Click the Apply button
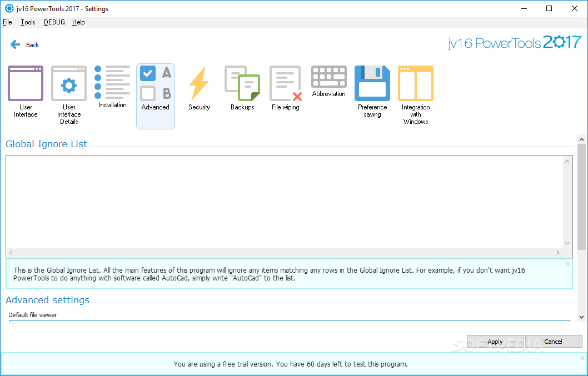Screen dimensions: 588x376 [x=495, y=342]
